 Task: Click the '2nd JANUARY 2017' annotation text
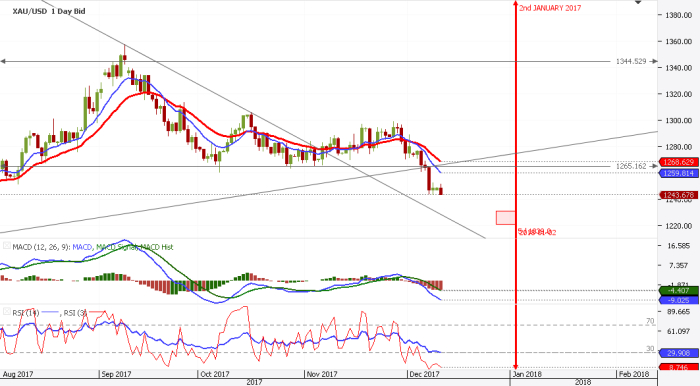(x=550, y=8)
